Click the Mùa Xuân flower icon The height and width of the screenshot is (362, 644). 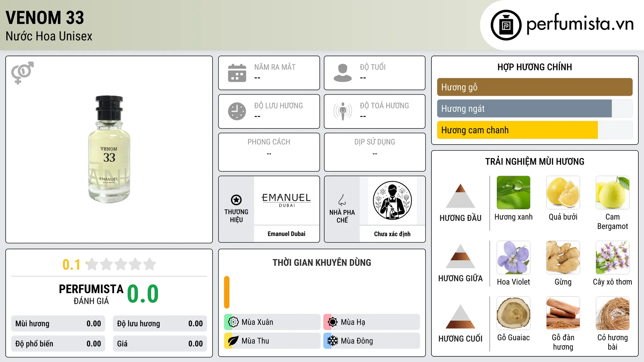(233, 322)
